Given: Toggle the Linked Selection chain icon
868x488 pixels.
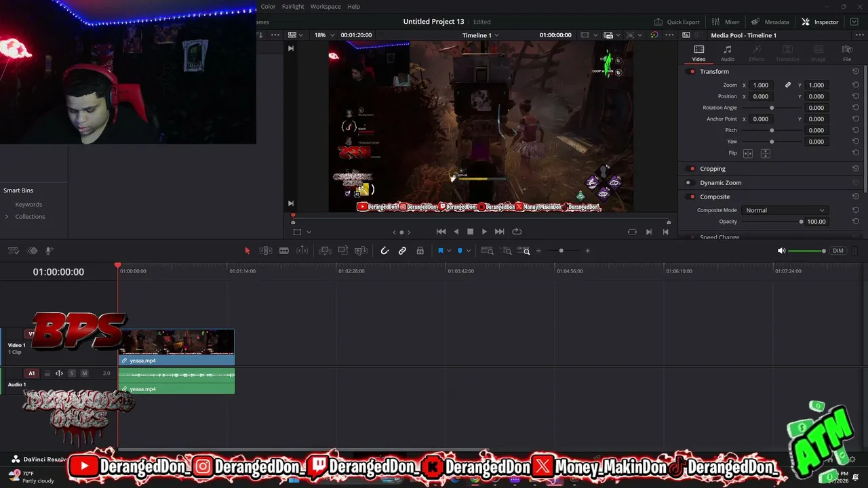Looking at the screenshot, I should (x=402, y=251).
